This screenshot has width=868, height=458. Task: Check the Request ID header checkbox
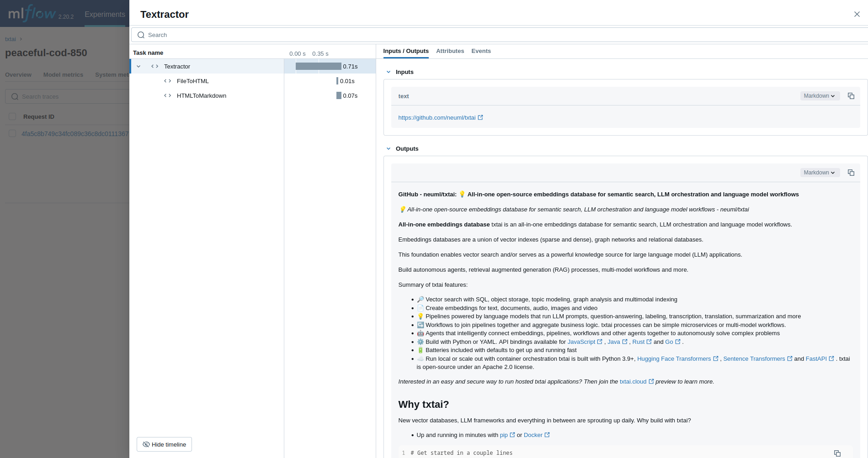(12, 116)
